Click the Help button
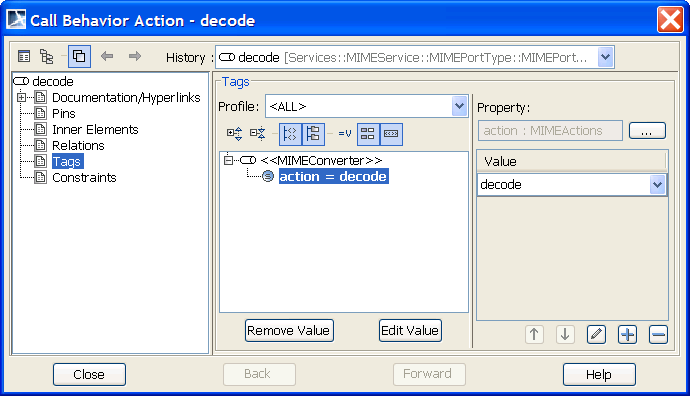This screenshot has width=690, height=396. 599,374
